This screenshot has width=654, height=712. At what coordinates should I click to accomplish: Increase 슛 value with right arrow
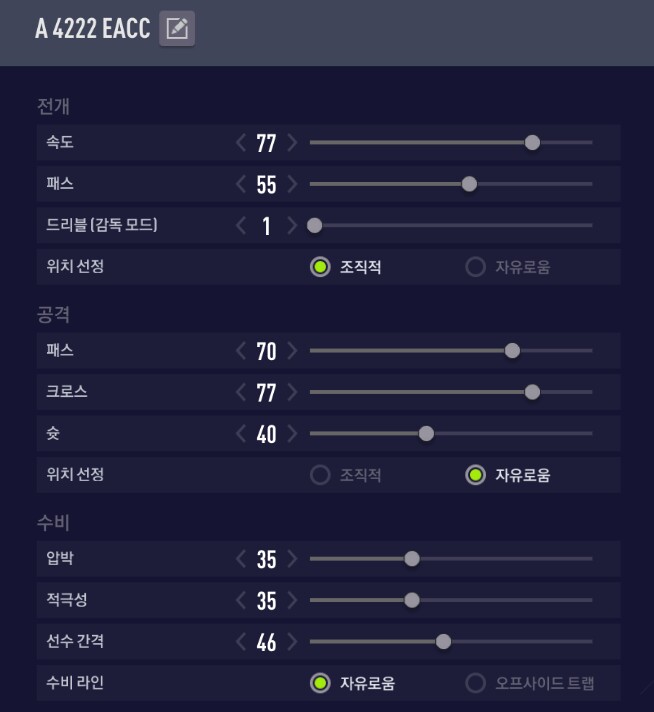tap(292, 434)
